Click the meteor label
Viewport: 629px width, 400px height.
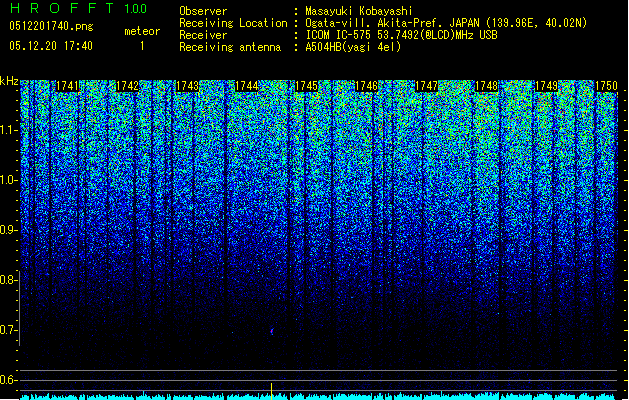tap(142, 31)
